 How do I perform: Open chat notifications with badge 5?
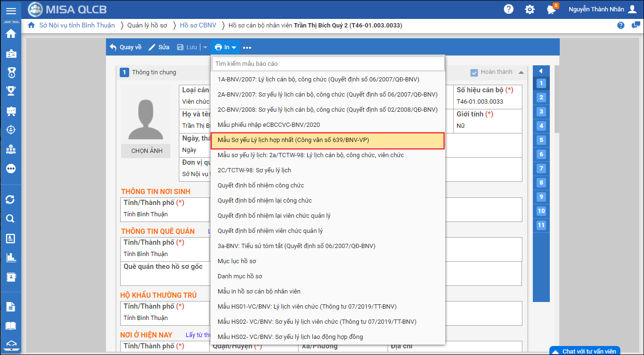(x=551, y=9)
